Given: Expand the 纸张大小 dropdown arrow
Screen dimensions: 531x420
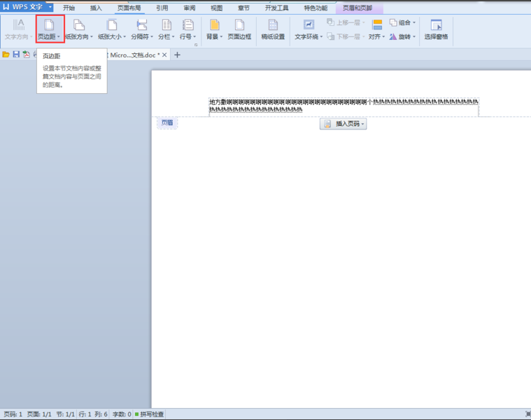Looking at the screenshot, I should 125,36.
